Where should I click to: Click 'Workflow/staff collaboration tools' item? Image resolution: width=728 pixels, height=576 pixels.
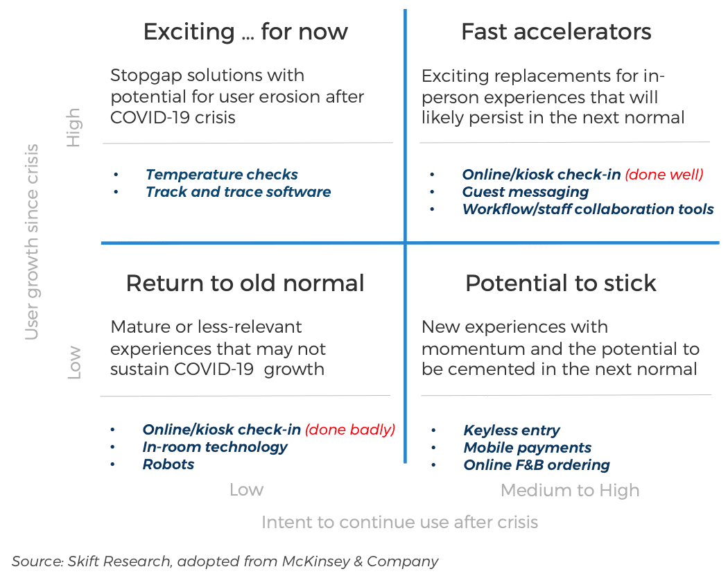coord(588,209)
